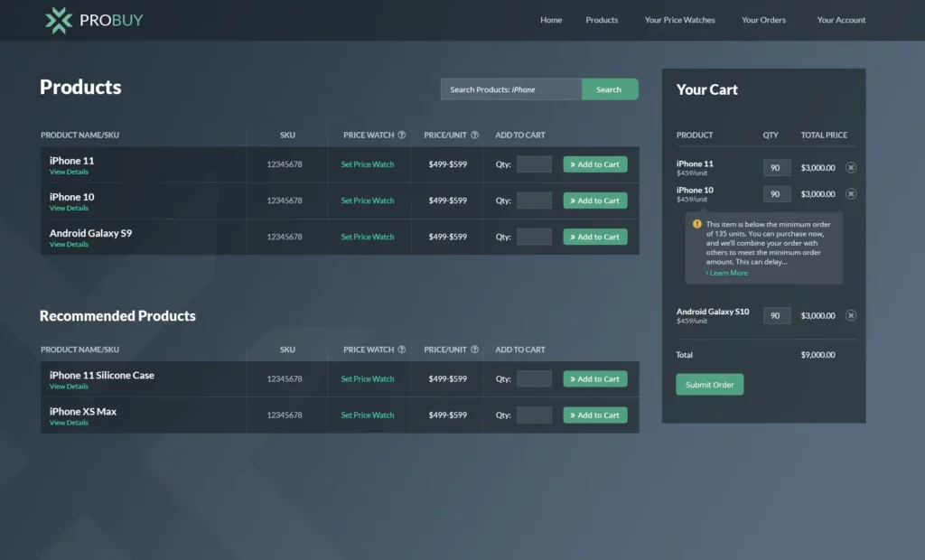Click the Qty field for iPhone 10 product row
This screenshot has height=560, width=925.
534,201
